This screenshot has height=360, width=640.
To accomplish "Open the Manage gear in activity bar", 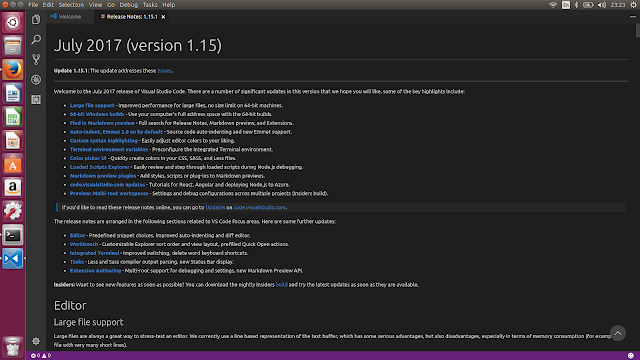I will click(x=36, y=341).
